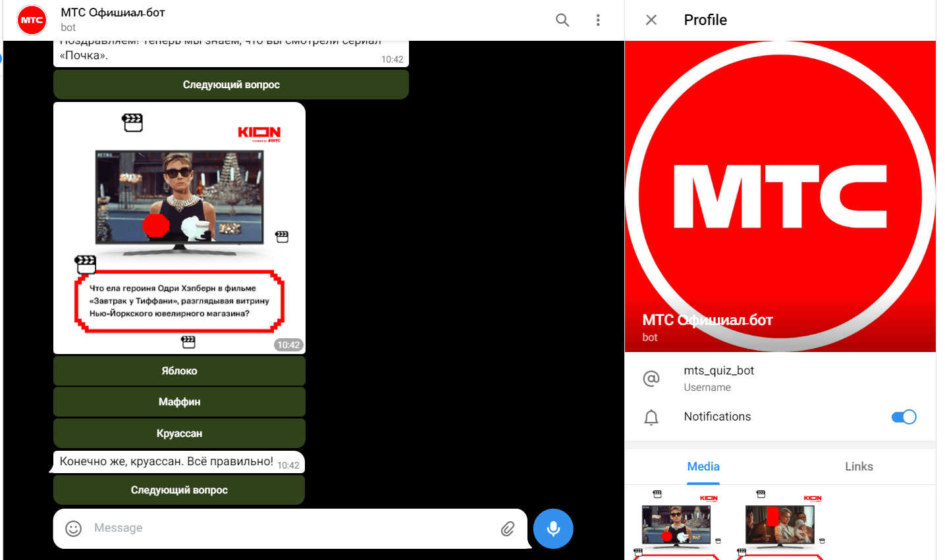Choose the answer Яблоко
The width and height of the screenshot is (945, 560).
(x=179, y=371)
